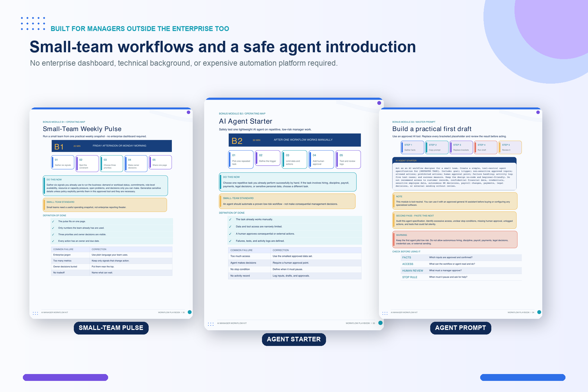This screenshot has width=588, height=392.
Task: Click the checkmark beside "Data and tool access are narrowly limited"
Action: [x=230, y=227]
